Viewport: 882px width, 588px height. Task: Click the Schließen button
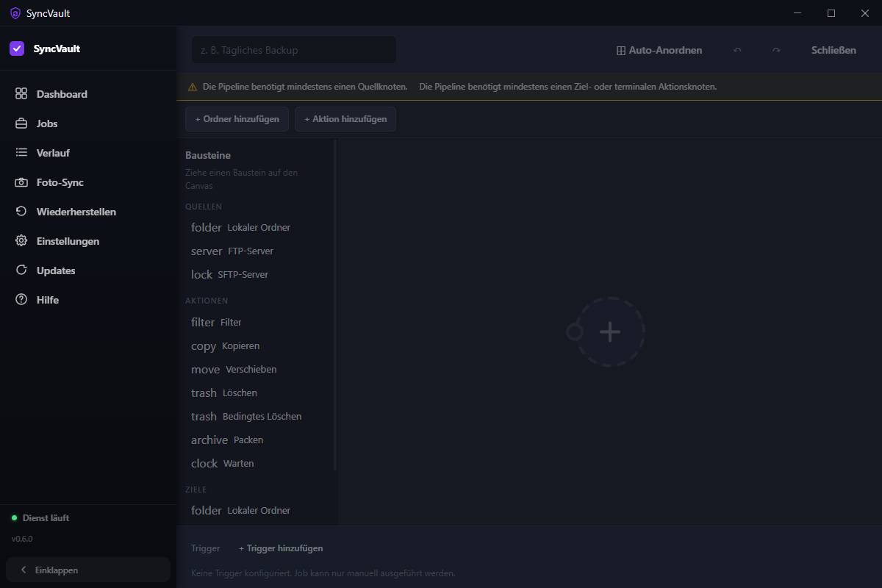pyautogui.click(x=833, y=50)
